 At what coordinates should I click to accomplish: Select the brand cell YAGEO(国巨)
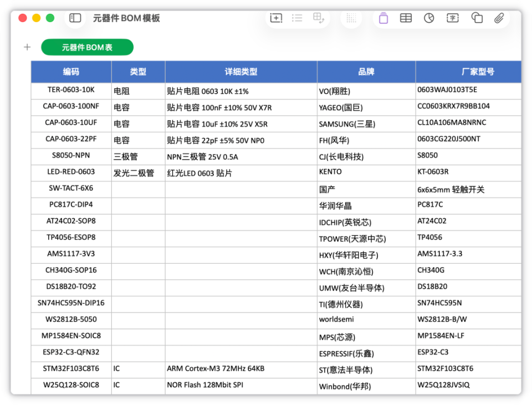point(366,107)
